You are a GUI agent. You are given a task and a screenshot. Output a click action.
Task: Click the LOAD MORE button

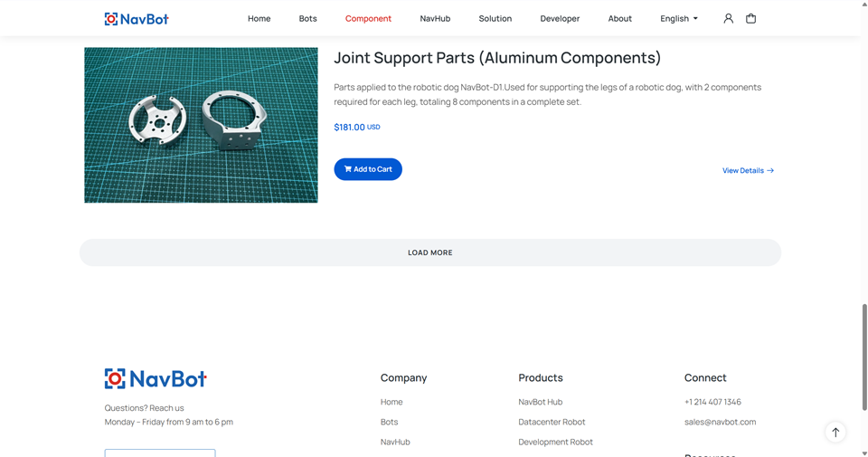click(430, 252)
